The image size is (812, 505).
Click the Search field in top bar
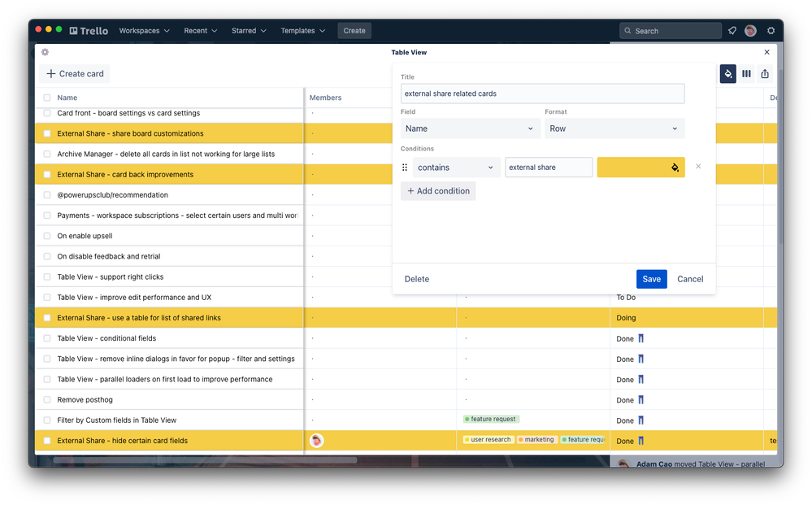670,31
